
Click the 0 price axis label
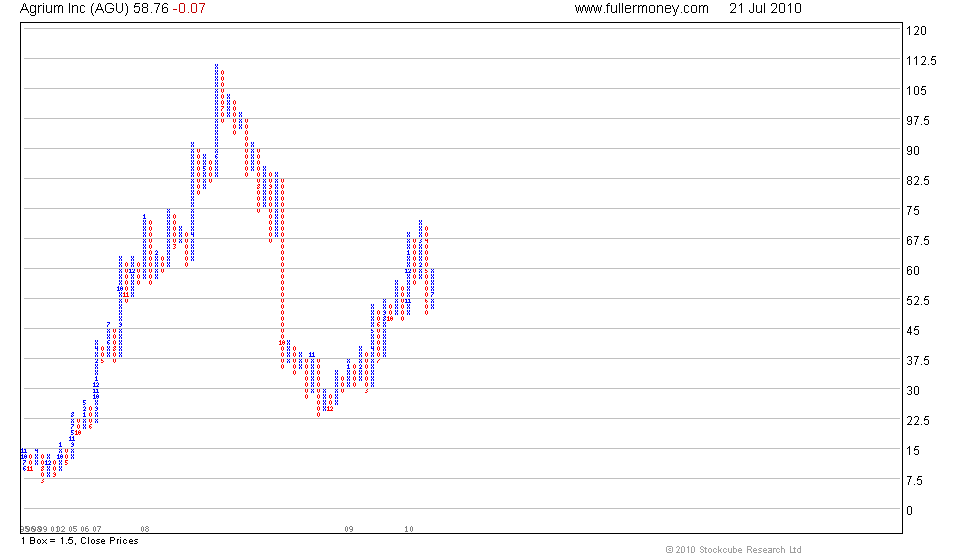[909, 511]
